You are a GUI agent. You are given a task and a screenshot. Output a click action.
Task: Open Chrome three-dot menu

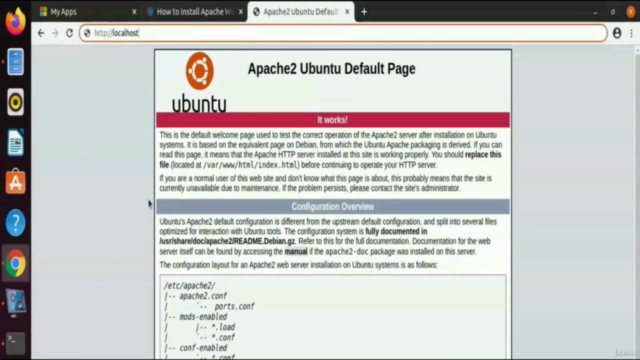pos(631,33)
